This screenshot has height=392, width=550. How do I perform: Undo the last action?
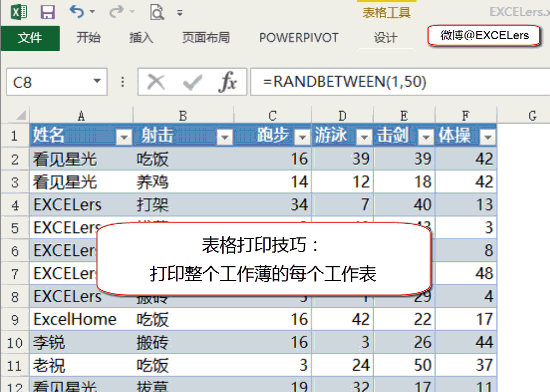point(76,12)
